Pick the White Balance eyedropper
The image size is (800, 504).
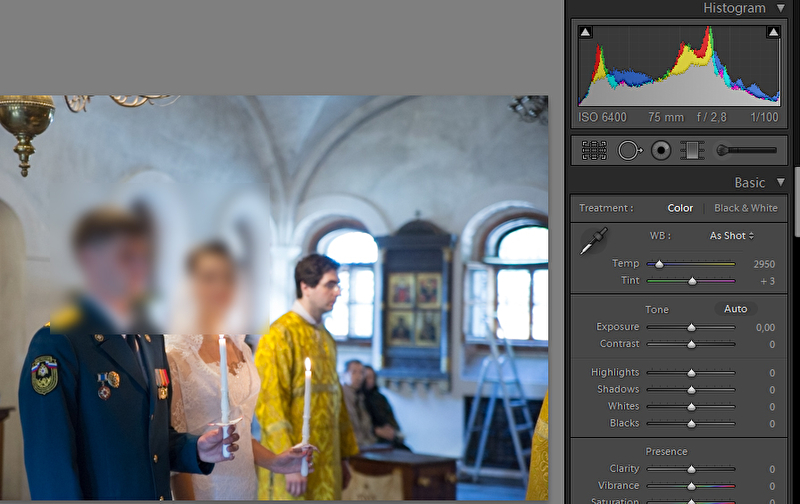594,240
